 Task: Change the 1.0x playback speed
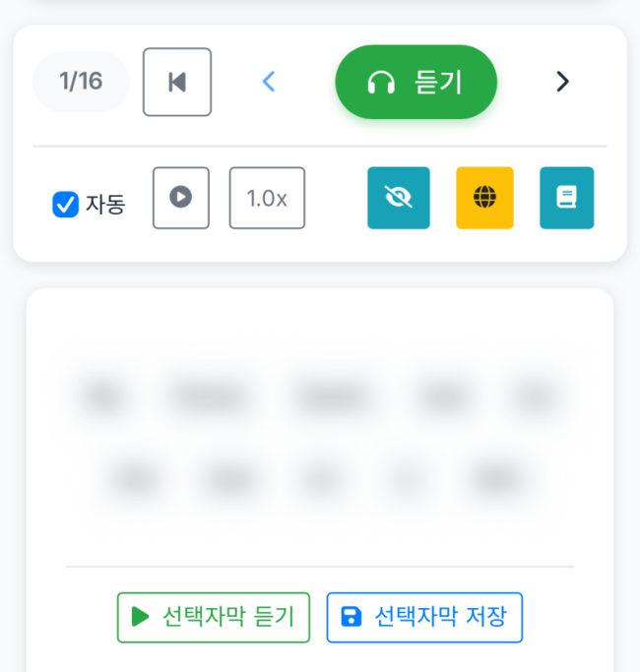click(267, 198)
